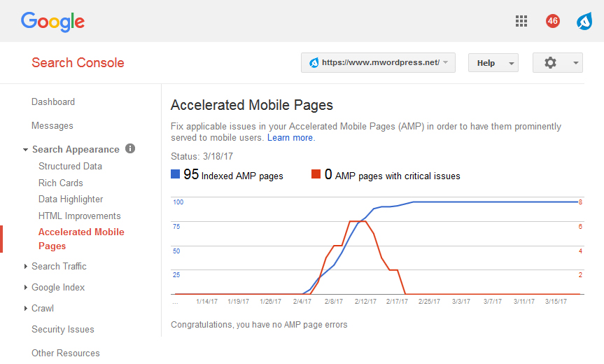Screen dimensions: 604x364
Task: Open Rich Cards
Action: point(61,183)
